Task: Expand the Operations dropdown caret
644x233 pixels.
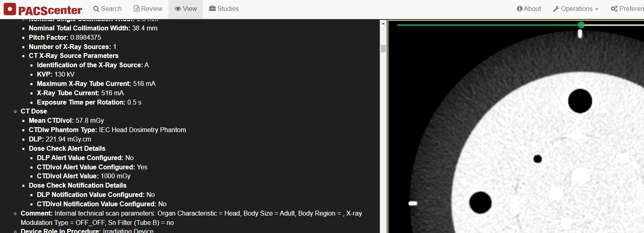Action: click(x=597, y=9)
